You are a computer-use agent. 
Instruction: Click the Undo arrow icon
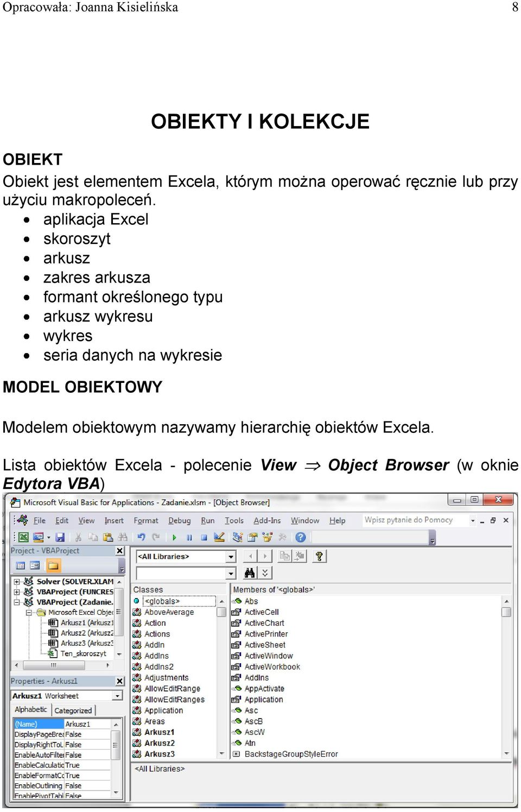click(x=141, y=537)
